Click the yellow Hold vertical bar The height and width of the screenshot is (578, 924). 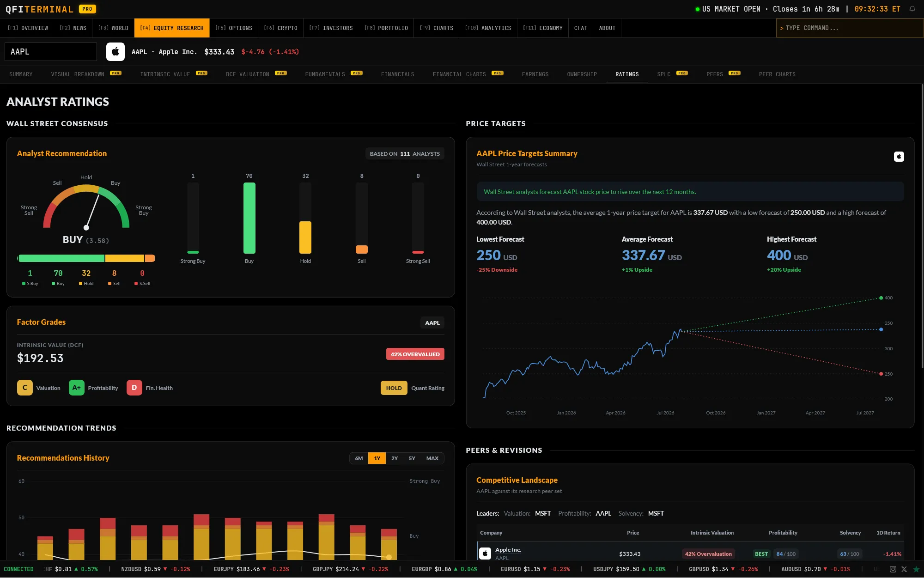305,237
